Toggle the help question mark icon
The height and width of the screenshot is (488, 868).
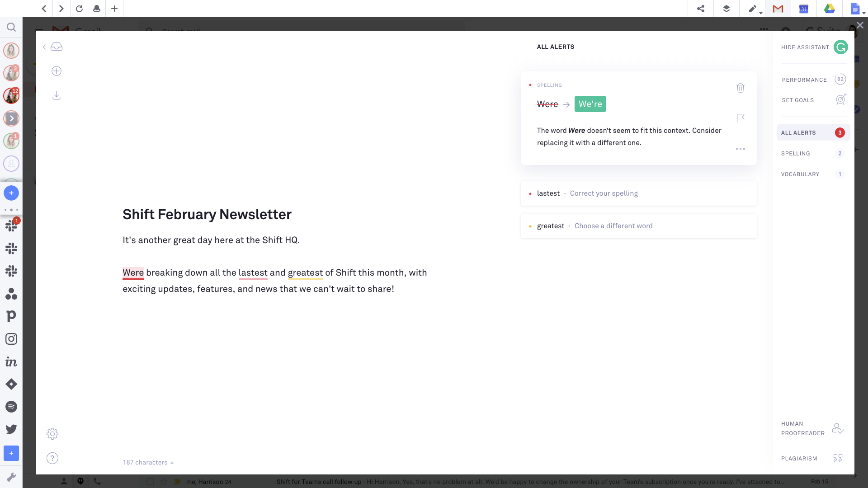click(x=52, y=458)
